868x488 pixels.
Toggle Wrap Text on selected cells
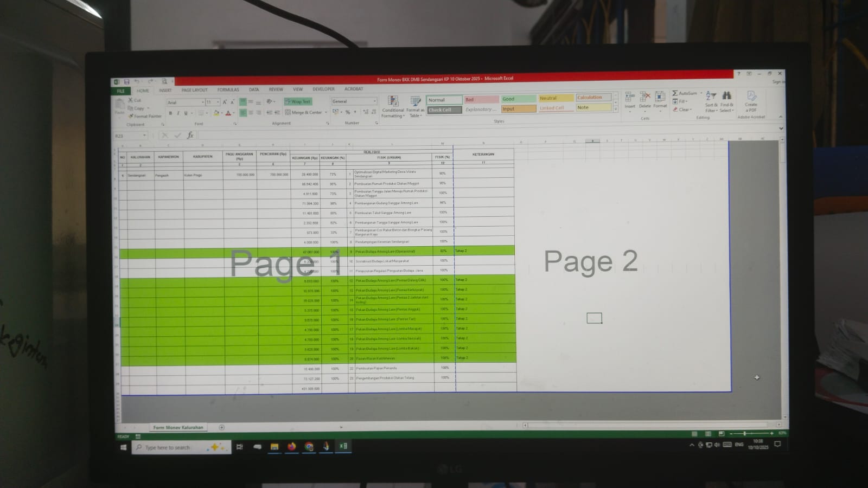coord(298,101)
